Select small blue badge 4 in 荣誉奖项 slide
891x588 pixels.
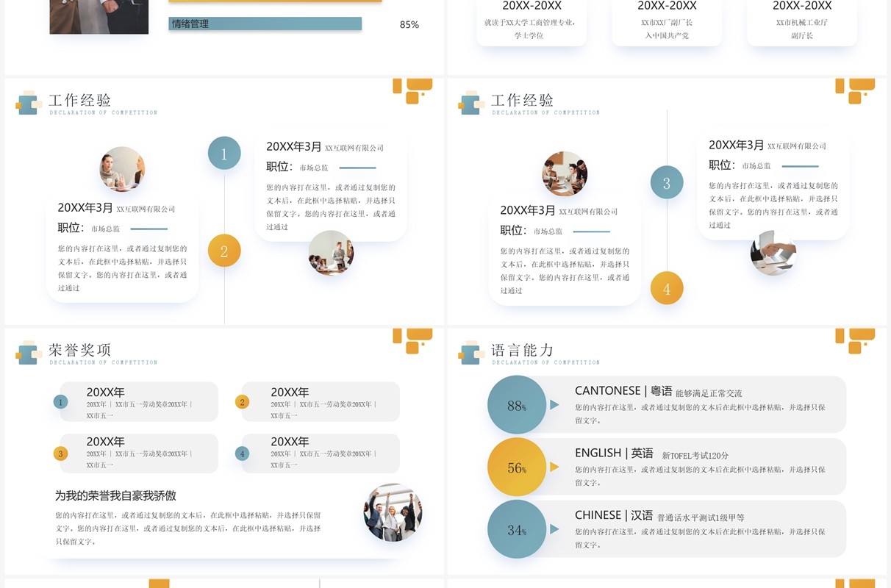pos(242,453)
